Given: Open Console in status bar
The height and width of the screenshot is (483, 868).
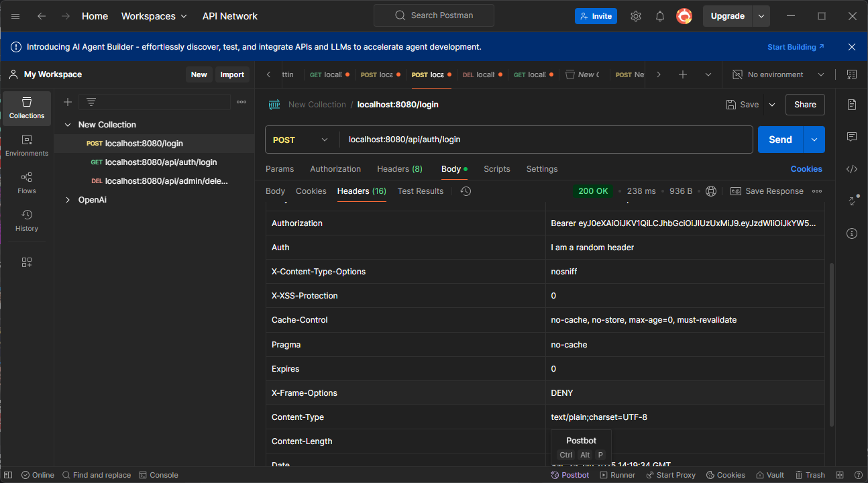Looking at the screenshot, I should click(x=158, y=475).
